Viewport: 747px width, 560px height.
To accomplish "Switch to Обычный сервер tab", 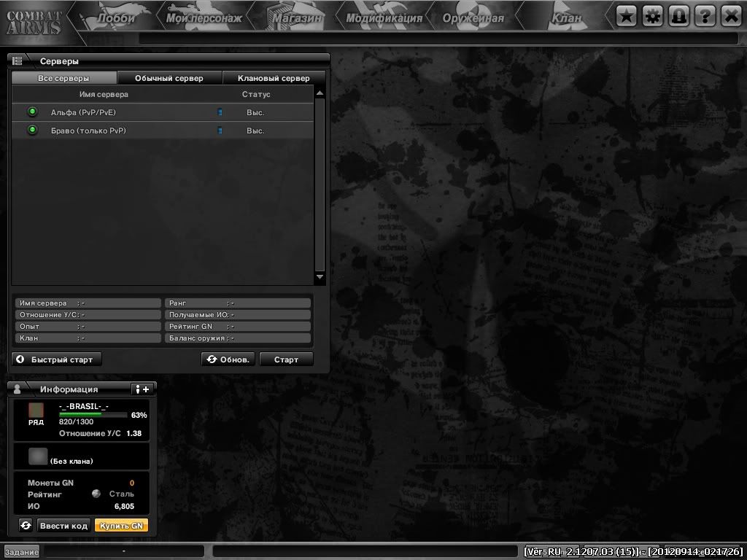I will click(x=169, y=77).
